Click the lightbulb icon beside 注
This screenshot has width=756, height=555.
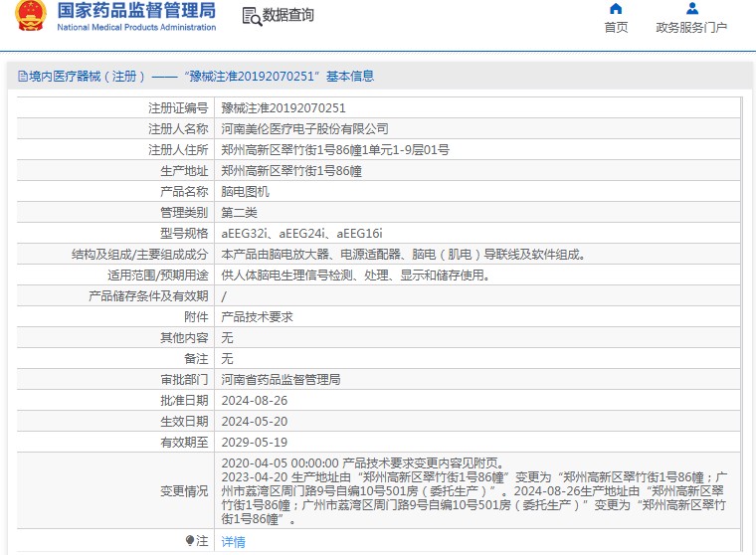190,540
